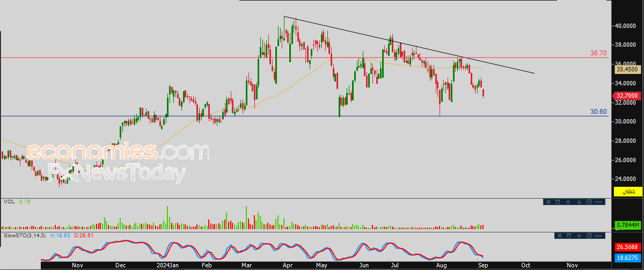Move the VOL panel up
644x270 pixels.
point(568,202)
